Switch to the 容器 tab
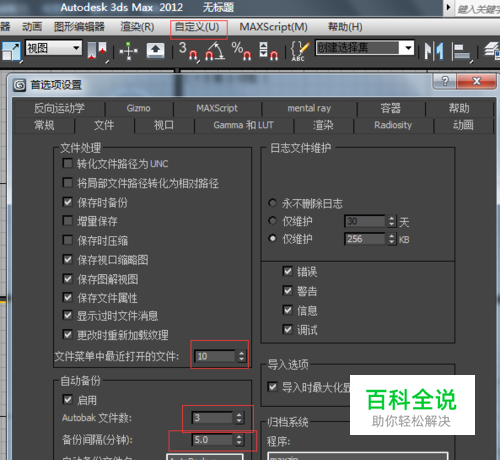 (391, 108)
